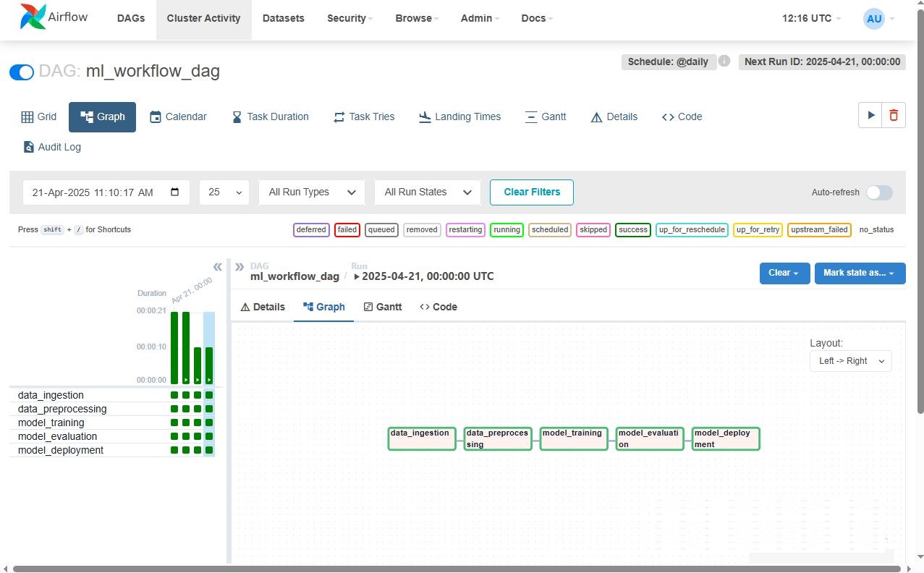Click the success status legend badge
Image resolution: width=924 pixels, height=573 pixels.
coord(633,230)
